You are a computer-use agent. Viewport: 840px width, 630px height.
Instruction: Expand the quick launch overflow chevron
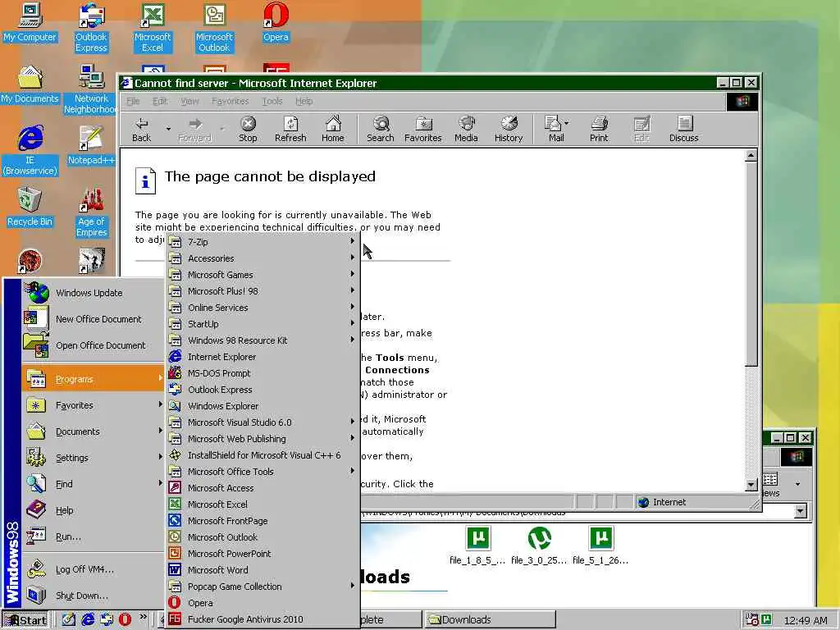pyautogui.click(x=143, y=617)
